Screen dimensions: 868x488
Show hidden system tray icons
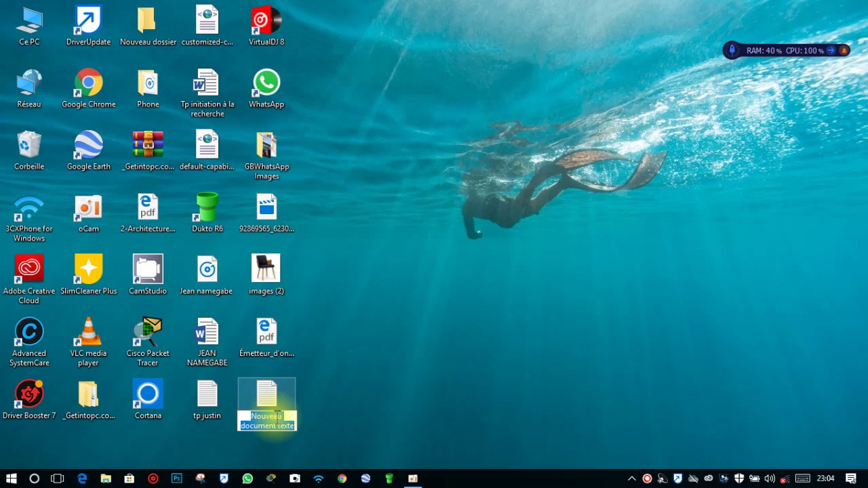tap(632, 479)
